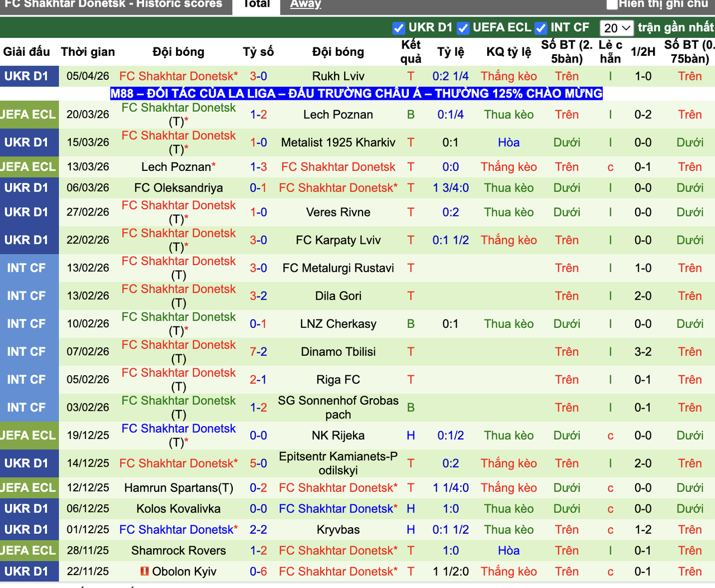
Task: Uncheck the UEFA ECL checkbox
Action: [x=463, y=28]
